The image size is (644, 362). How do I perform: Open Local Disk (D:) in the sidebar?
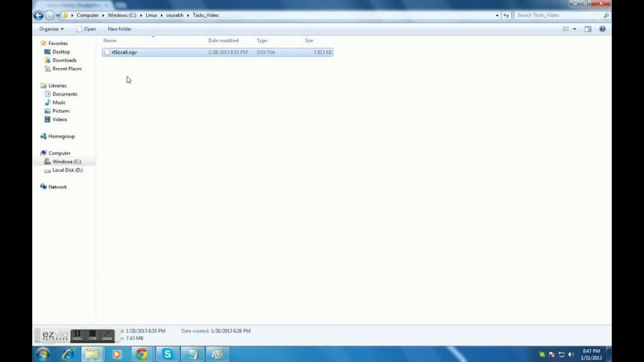(67, 170)
